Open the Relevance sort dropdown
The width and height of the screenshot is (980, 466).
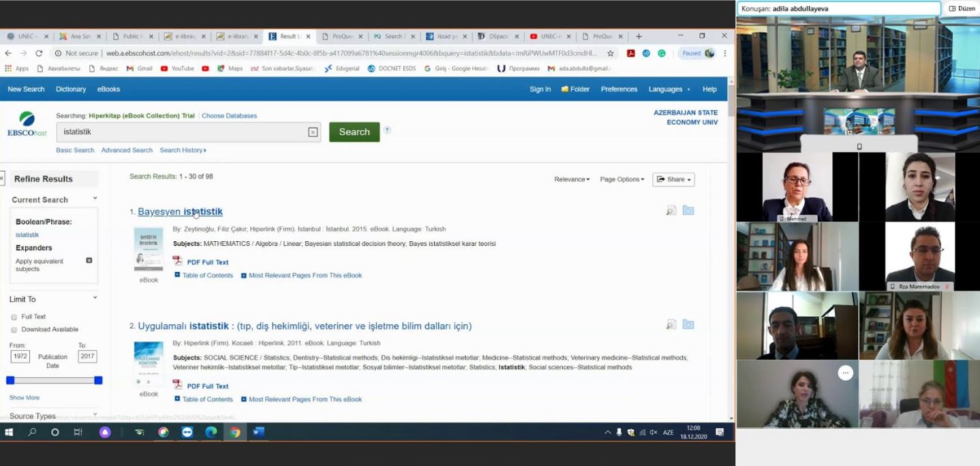pyautogui.click(x=572, y=179)
